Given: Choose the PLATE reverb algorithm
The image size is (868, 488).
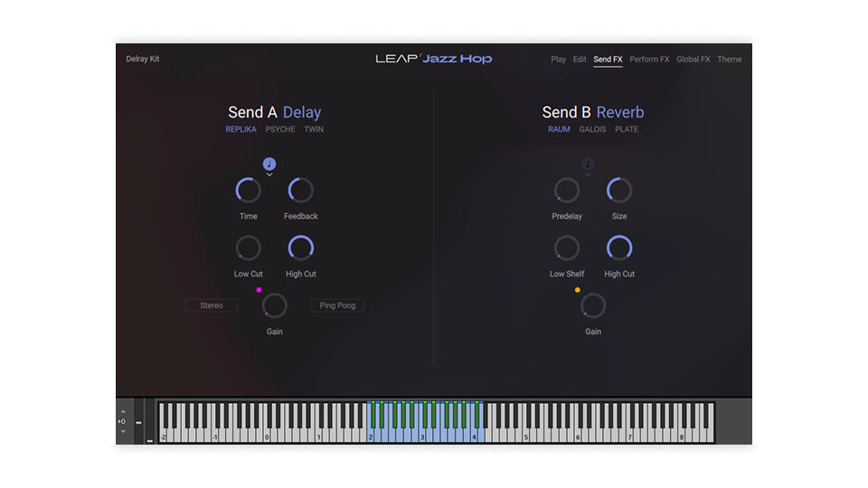Looking at the screenshot, I should coord(627,129).
